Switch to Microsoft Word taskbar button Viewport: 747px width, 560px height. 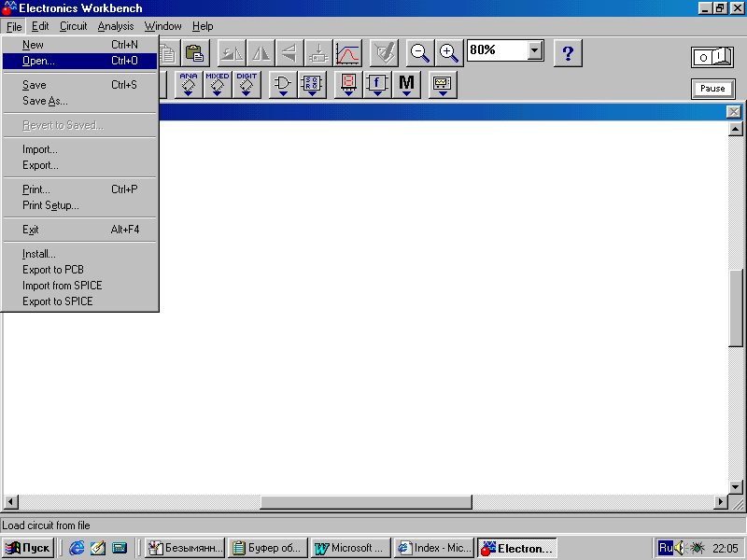(351, 548)
